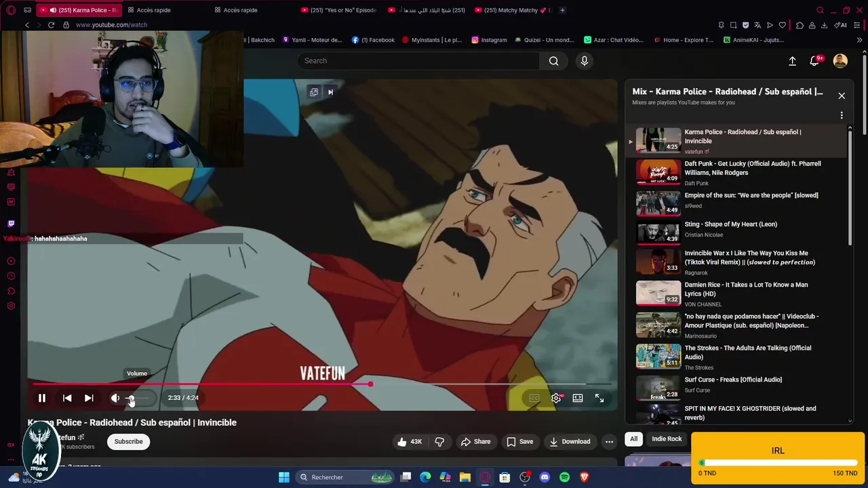Open more actions menu beside Download

(609, 441)
